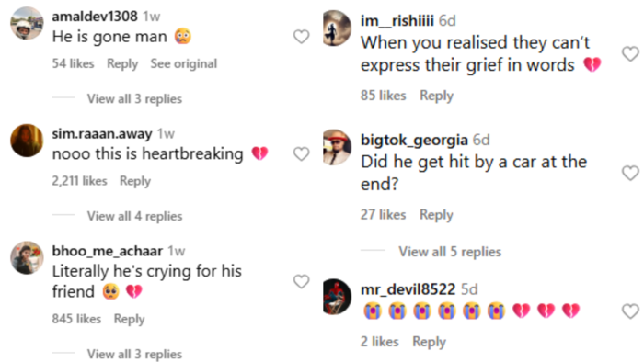
Task: Open the 2,211 likes list
Action: [x=79, y=181]
